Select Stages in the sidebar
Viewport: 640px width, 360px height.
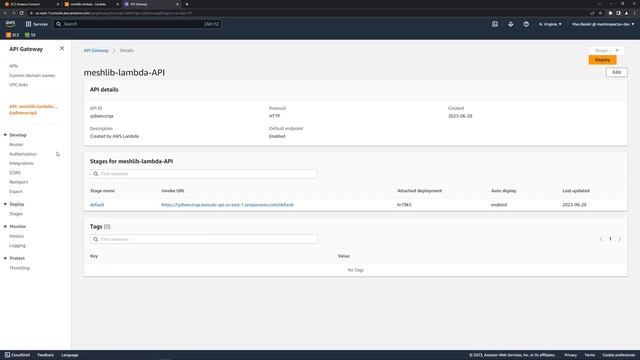point(16,214)
